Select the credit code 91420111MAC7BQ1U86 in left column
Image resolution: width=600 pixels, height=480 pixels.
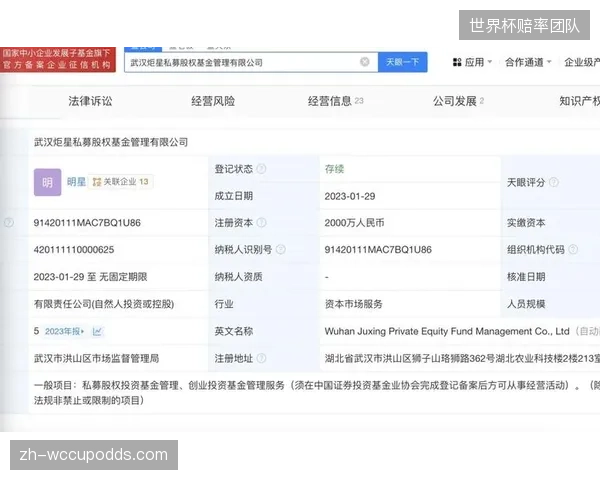(87, 222)
